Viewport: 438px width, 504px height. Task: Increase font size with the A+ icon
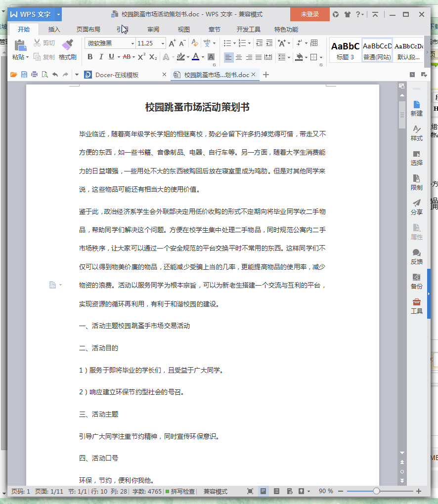(x=173, y=43)
